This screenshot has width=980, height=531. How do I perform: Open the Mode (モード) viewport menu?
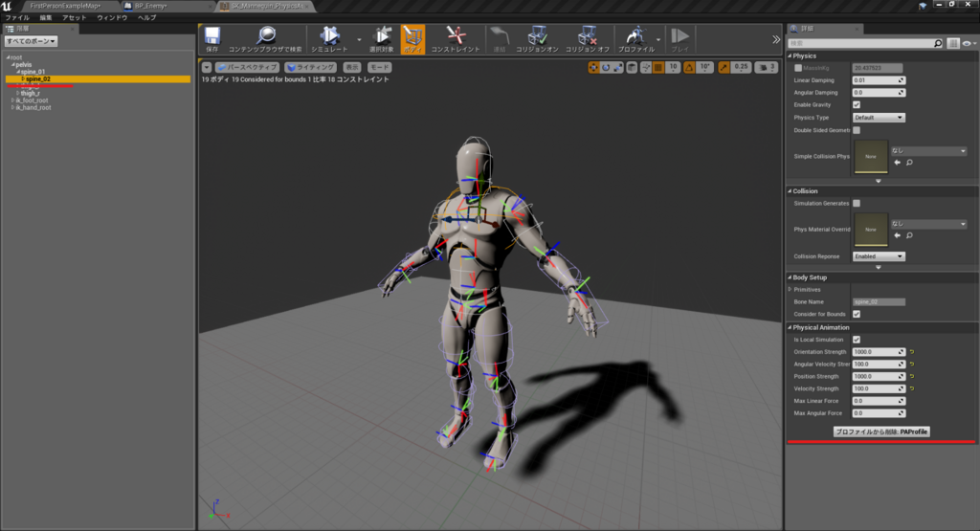point(379,68)
